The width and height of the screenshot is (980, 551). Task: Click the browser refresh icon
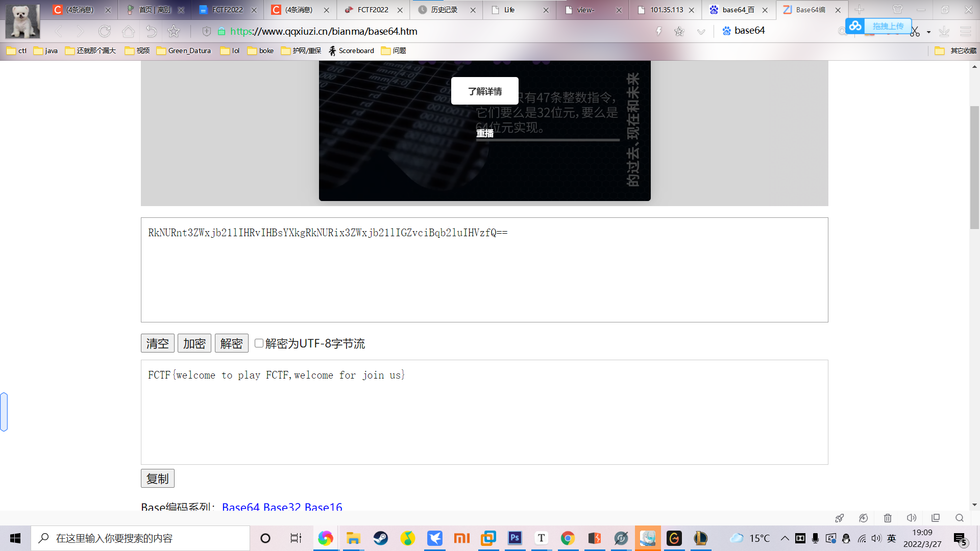[x=105, y=32]
